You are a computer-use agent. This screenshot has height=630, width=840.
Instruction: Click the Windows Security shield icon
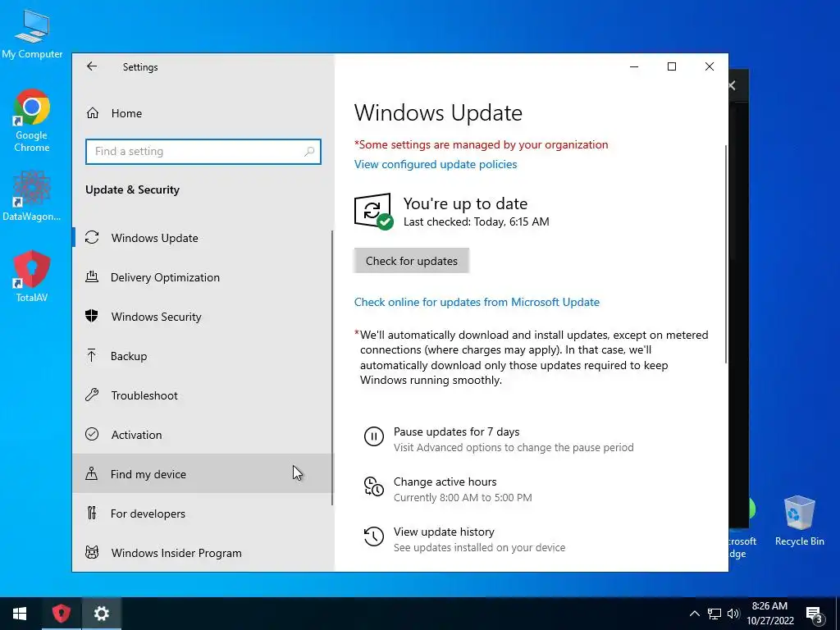[x=92, y=316]
